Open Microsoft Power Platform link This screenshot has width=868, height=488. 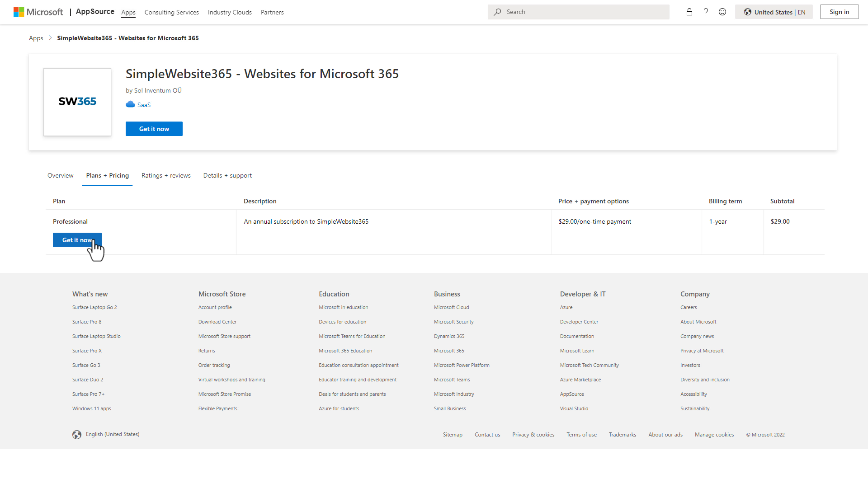[x=462, y=365]
